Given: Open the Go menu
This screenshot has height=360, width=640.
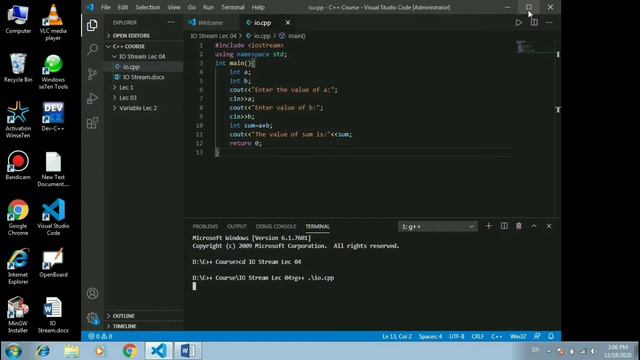Looking at the screenshot, I should (192, 7).
